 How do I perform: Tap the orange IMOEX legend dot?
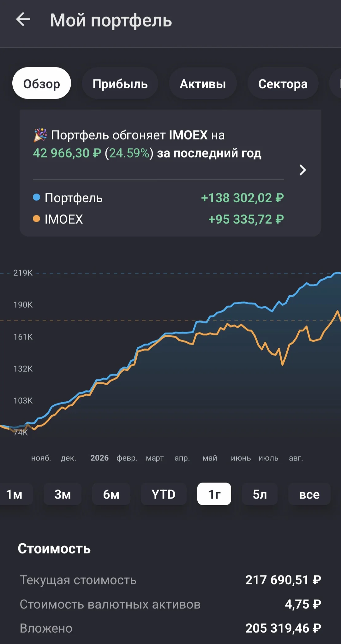click(x=37, y=219)
